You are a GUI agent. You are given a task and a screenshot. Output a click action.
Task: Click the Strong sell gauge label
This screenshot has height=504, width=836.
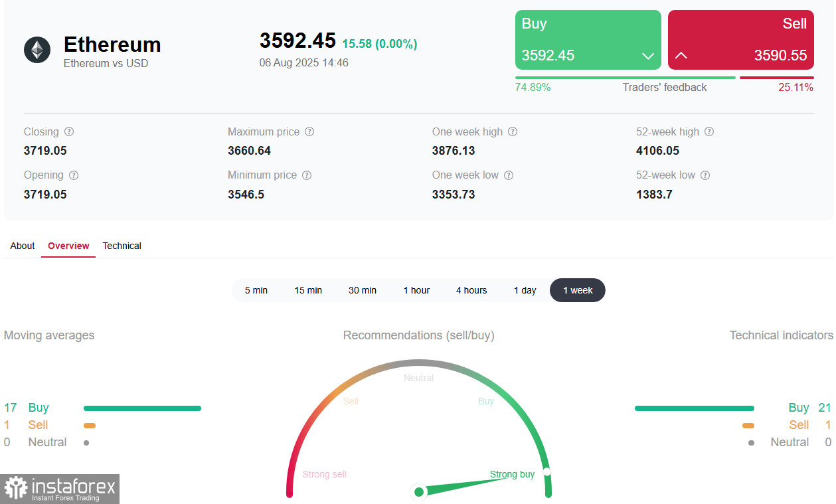325,474
